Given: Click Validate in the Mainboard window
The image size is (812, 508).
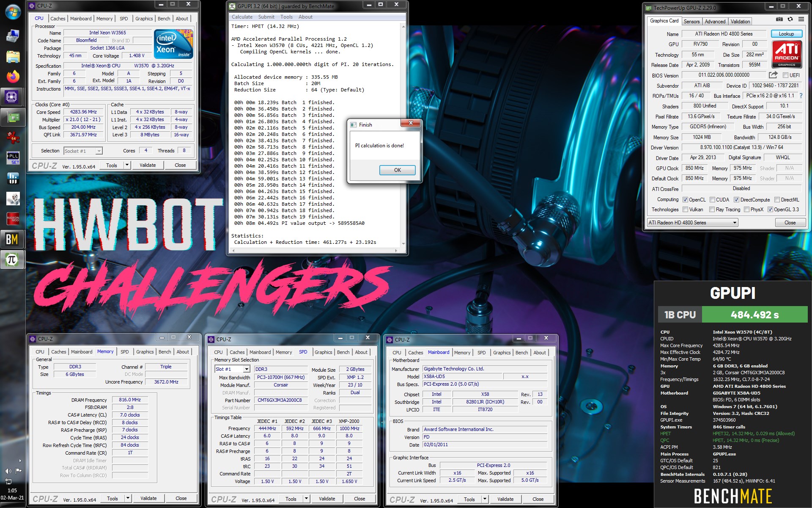Looking at the screenshot, I should (x=505, y=499).
